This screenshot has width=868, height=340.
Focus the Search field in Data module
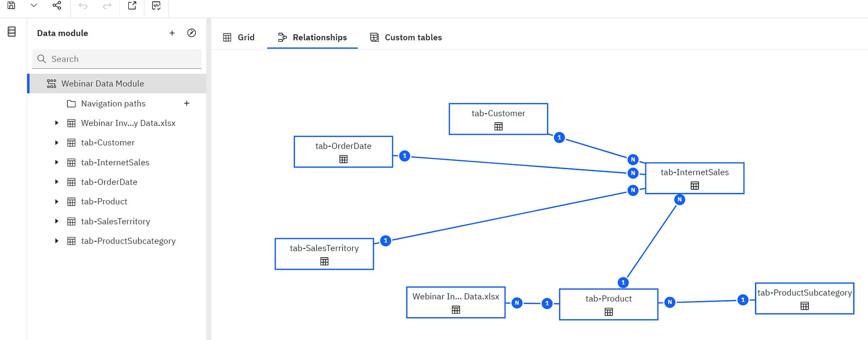[122, 59]
